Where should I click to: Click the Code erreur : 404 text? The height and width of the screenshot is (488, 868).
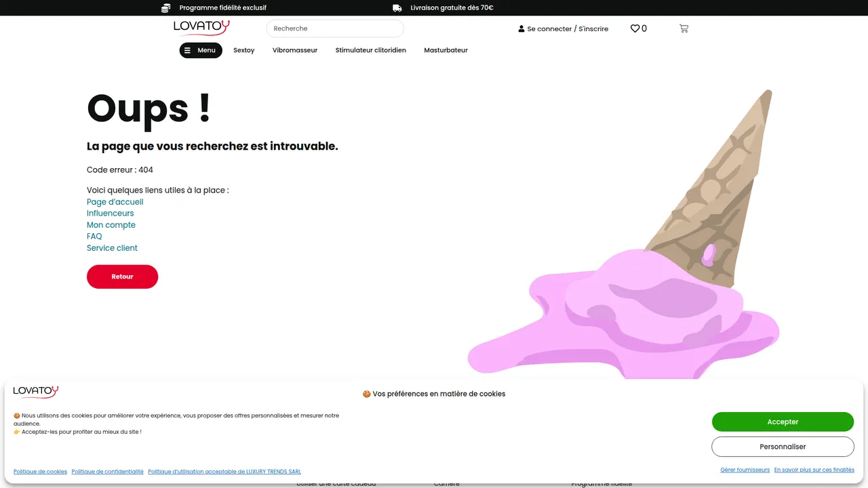(120, 170)
